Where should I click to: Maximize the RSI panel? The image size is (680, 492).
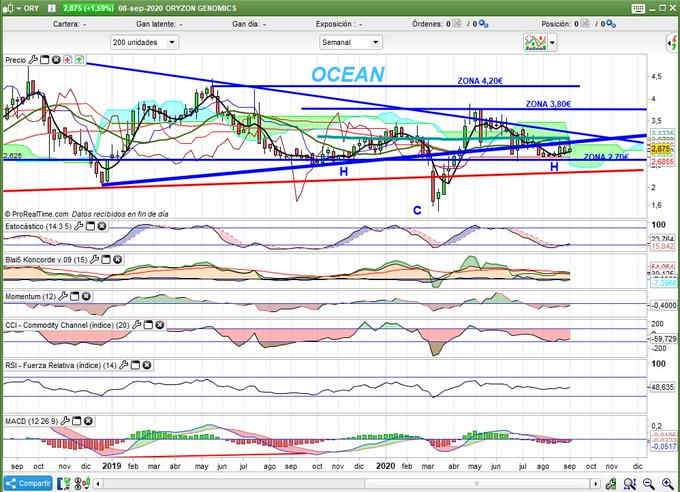[x=135, y=365]
